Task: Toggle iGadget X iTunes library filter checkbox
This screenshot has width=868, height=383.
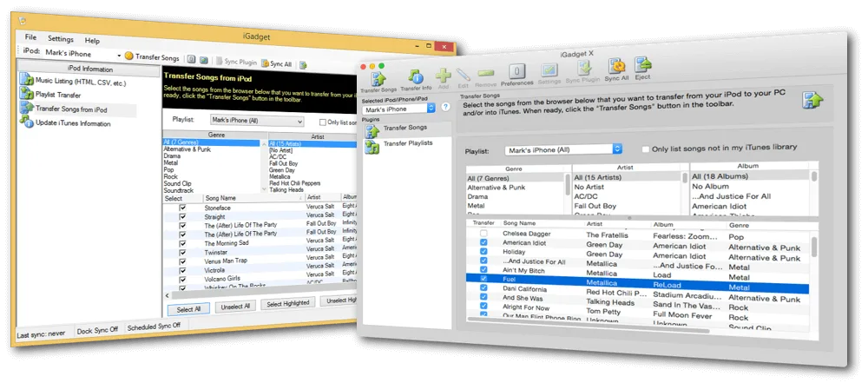Action: pyautogui.click(x=646, y=149)
